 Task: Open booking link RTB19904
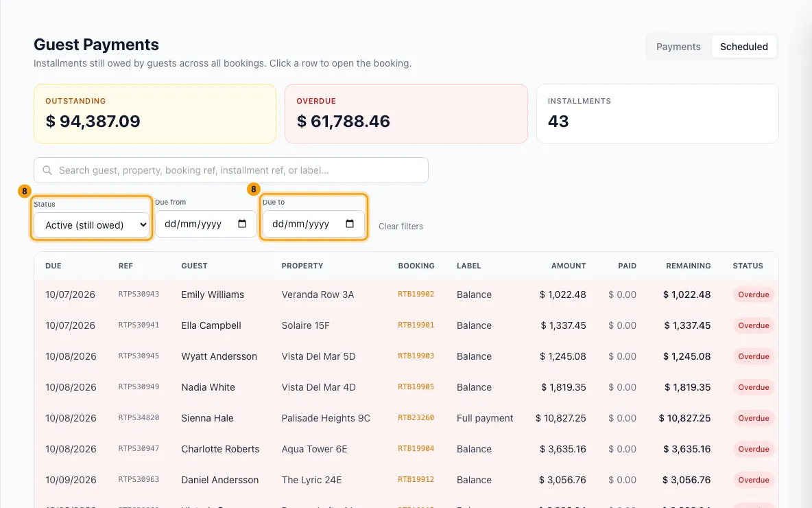[x=416, y=449]
